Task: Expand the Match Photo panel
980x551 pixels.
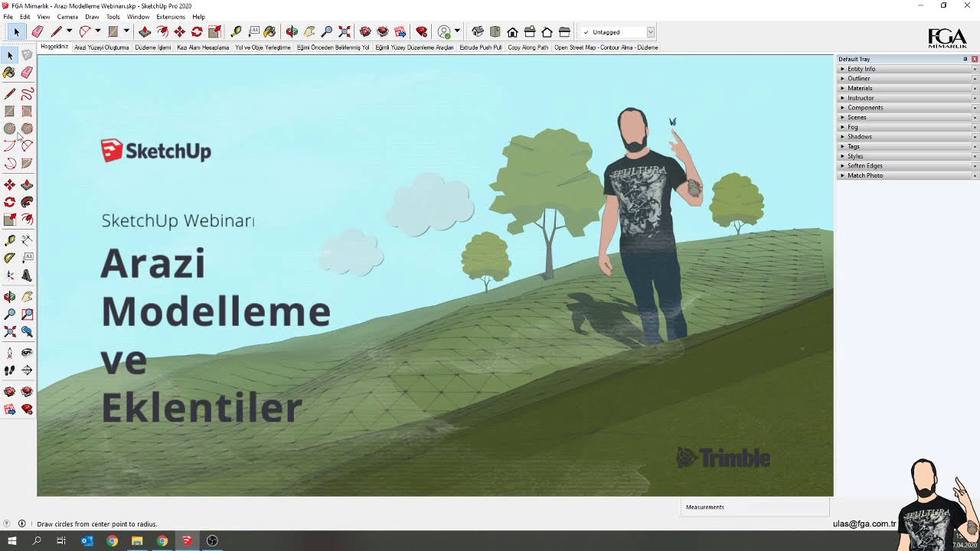Action: click(x=906, y=175)
